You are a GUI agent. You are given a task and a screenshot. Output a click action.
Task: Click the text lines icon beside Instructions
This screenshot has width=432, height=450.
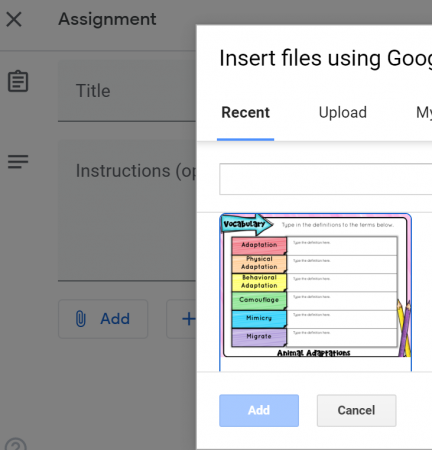[x=18, y=162]
